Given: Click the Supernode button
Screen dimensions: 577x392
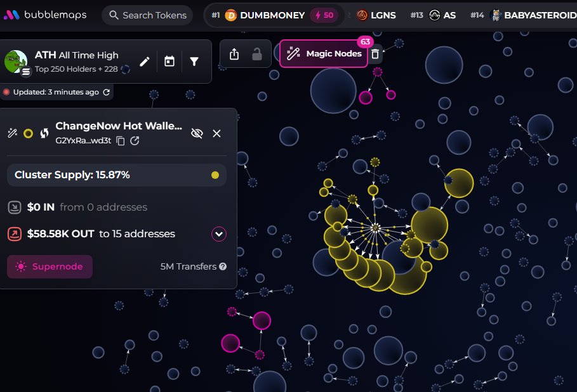Looking at the screenshot, I should (x=50, y=267).
